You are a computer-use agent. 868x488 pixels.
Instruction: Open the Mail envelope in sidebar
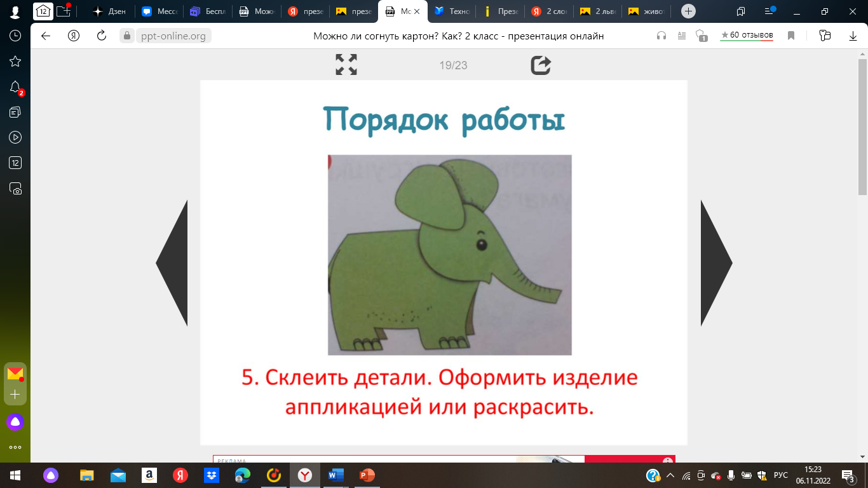[15, 374]
